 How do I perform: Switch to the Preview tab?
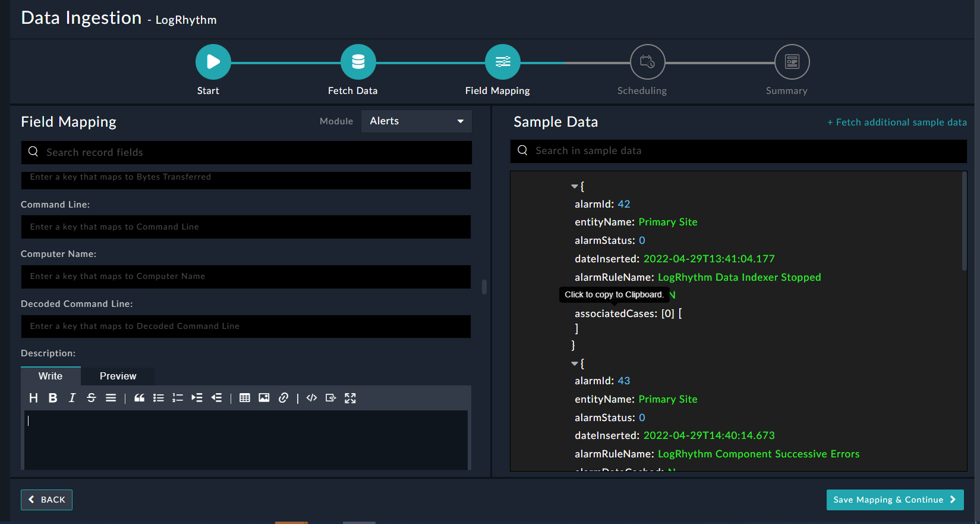coord(118,376)
